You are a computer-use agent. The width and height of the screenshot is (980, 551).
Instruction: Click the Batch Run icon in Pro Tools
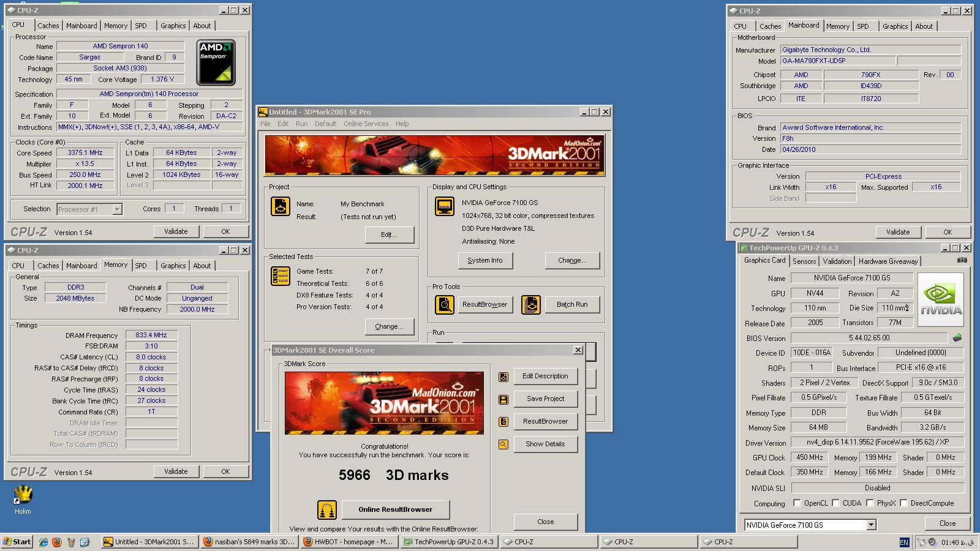(x=530, y=304)
